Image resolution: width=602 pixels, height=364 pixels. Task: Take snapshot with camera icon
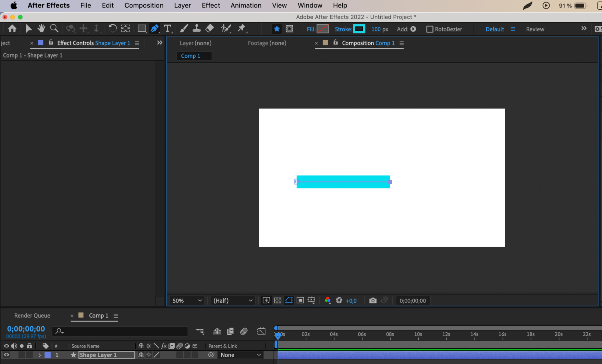[373, 300]
